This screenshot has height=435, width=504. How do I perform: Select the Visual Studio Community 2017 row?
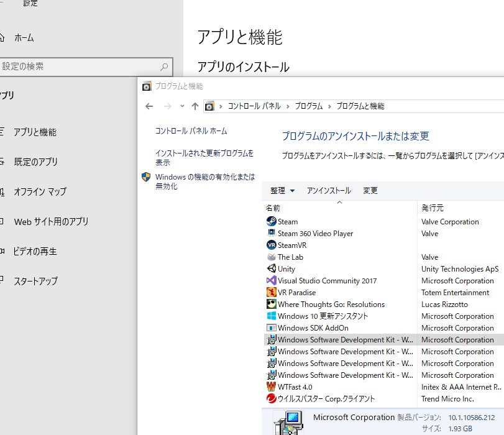(x=384, y=281)
